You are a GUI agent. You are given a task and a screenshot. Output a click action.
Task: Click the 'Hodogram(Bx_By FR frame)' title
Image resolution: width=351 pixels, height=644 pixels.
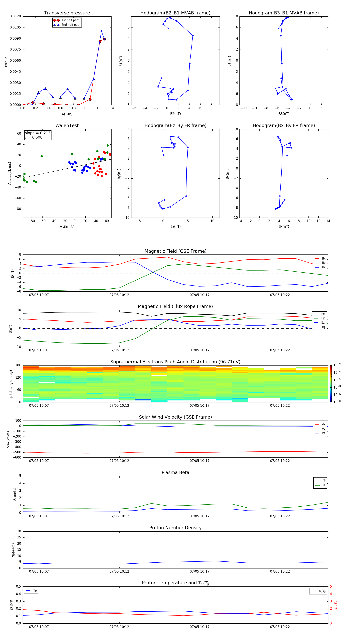click(284, 125)
